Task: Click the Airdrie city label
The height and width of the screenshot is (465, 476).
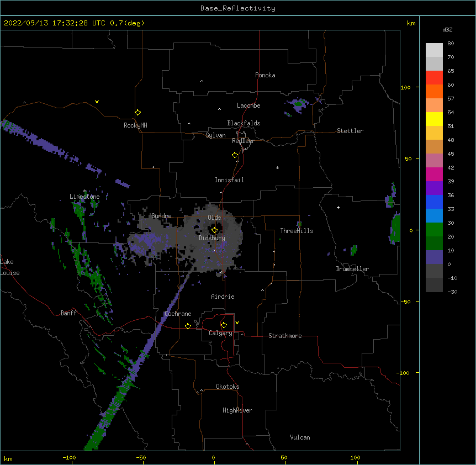Action: [223, 297]
